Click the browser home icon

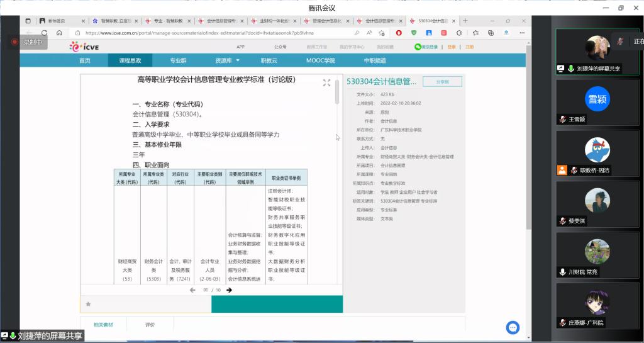[59, 33]
